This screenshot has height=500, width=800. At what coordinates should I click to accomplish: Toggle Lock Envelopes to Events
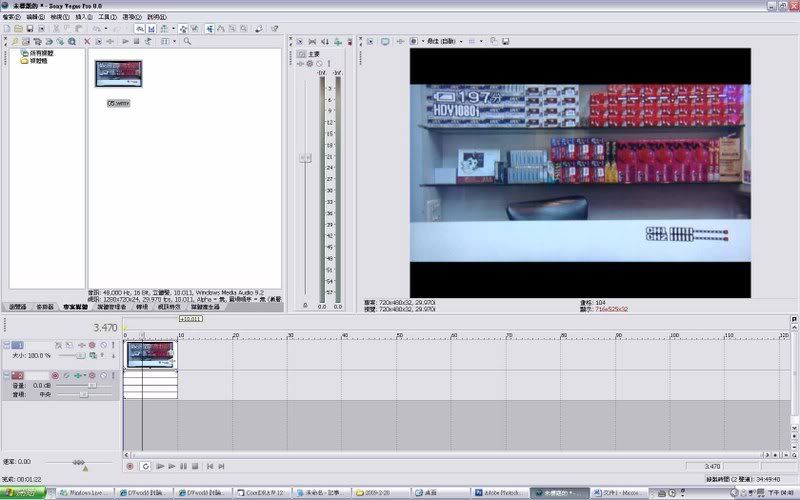tap(183, 29)
